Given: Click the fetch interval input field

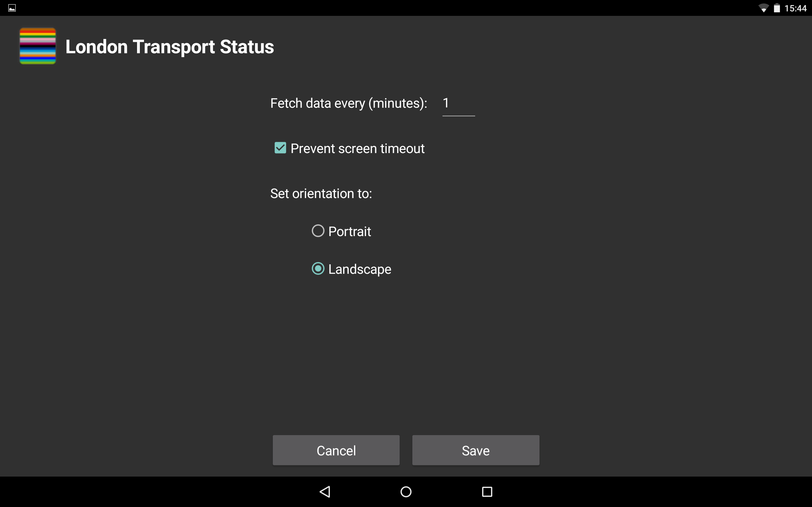Looking at the screenshot, I should tap(458, 103).
